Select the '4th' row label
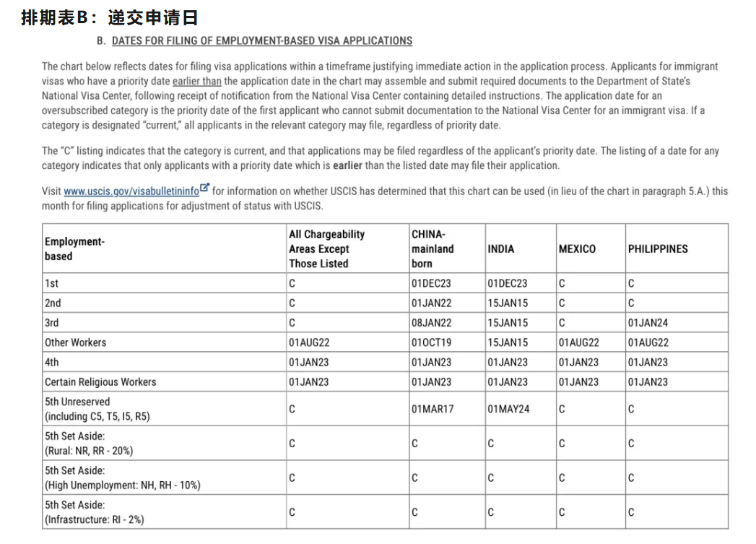Screen dimensions: 756x544 coord(51,363)
